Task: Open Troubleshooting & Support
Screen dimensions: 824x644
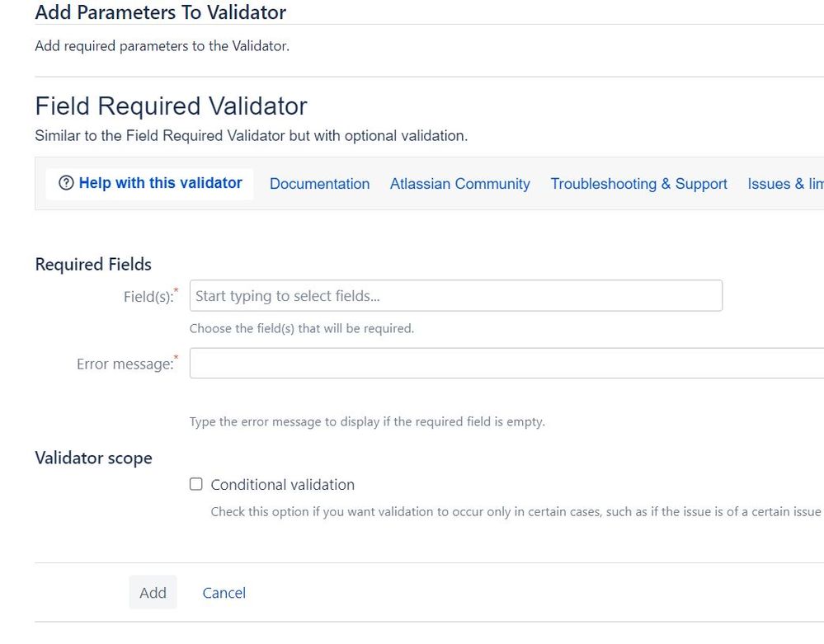Action: pos(638,184)
